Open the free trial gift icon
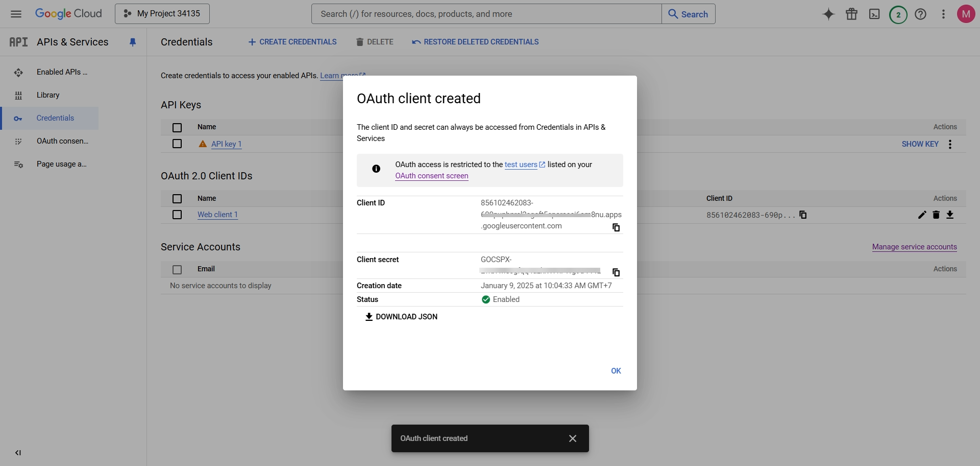Screen dimensions: 980x466 851,14
